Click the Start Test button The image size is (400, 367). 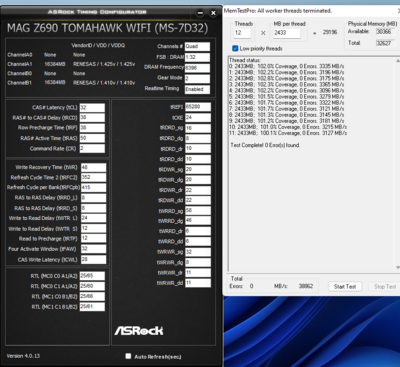coord(345,286)
